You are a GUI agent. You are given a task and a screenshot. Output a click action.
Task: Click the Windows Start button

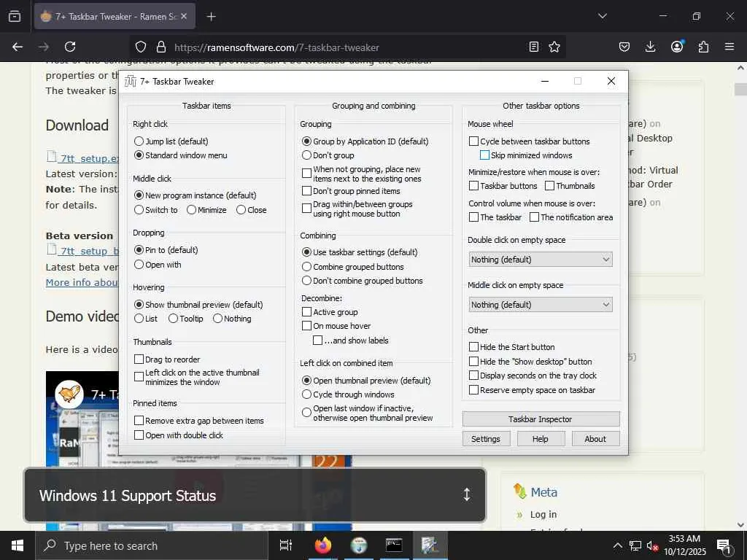coord(18,545)
